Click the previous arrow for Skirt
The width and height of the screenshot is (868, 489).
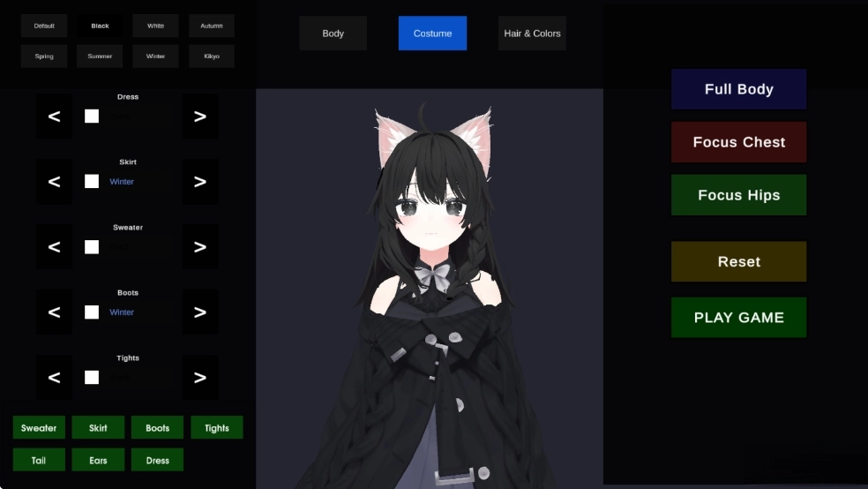pos(54,182)
